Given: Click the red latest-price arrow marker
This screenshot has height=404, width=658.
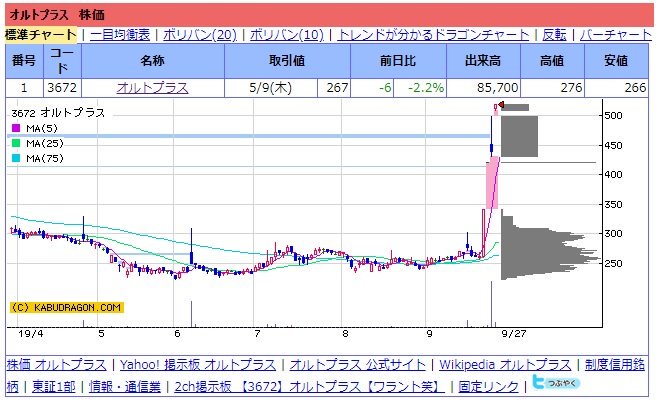Looking at the screenshot, I should [501, 104].
